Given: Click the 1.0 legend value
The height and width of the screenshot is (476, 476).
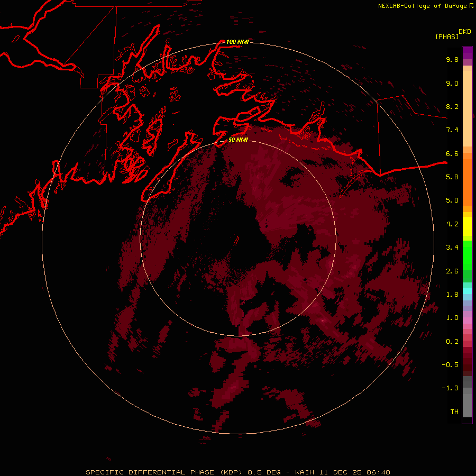Looking at the screenshot, I should click(452, 318).
